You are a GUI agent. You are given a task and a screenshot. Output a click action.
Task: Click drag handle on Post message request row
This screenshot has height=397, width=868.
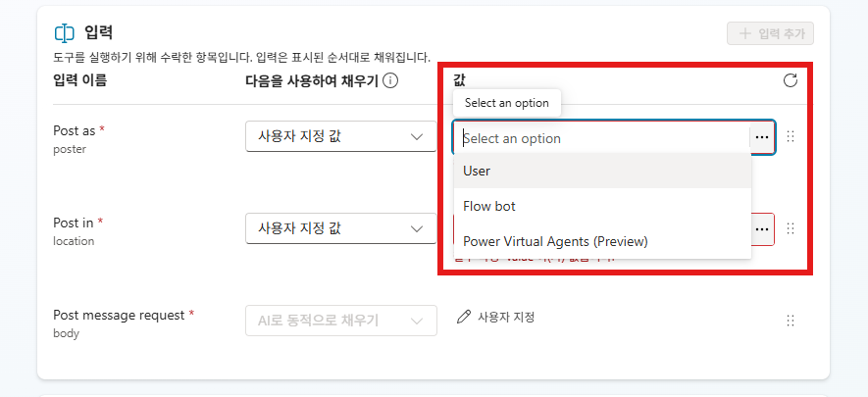[x=791, y=321]
